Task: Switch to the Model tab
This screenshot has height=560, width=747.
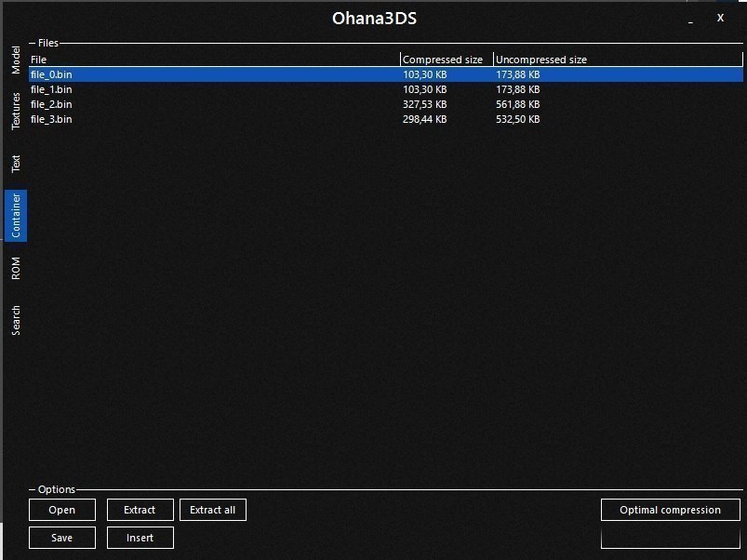Action: [16, 60]
